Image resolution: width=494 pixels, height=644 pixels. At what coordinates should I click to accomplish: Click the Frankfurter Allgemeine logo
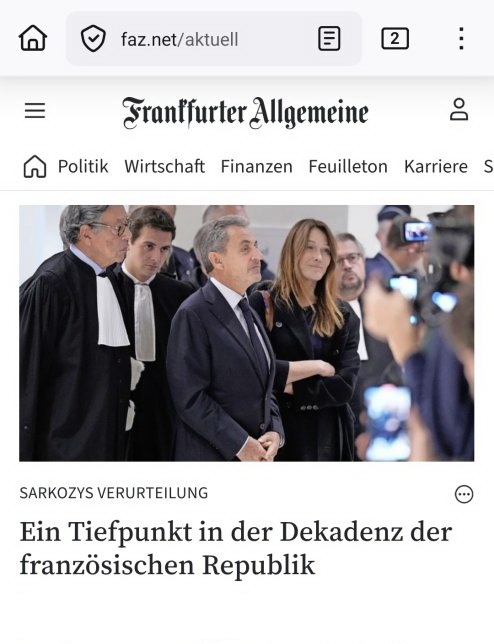coord(246,112)
